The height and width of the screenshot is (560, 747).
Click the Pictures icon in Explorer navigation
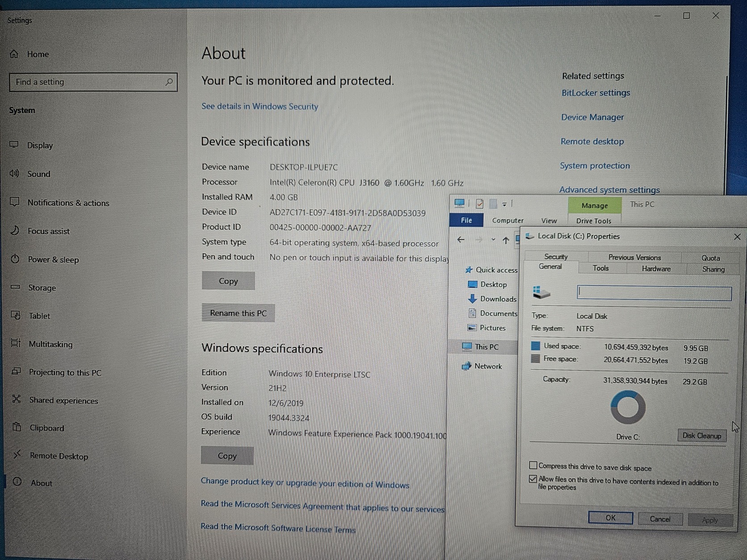tap(472, 328)
